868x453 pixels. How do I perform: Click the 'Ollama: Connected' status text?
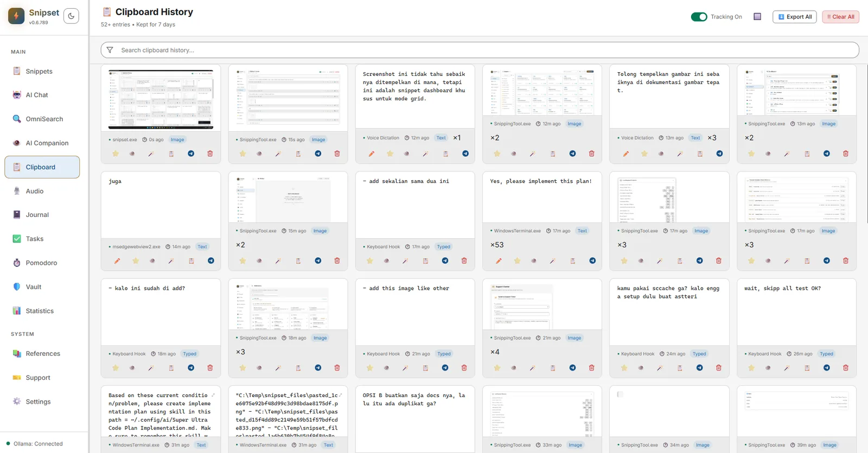pyautogui.click(x=38, y=444)
